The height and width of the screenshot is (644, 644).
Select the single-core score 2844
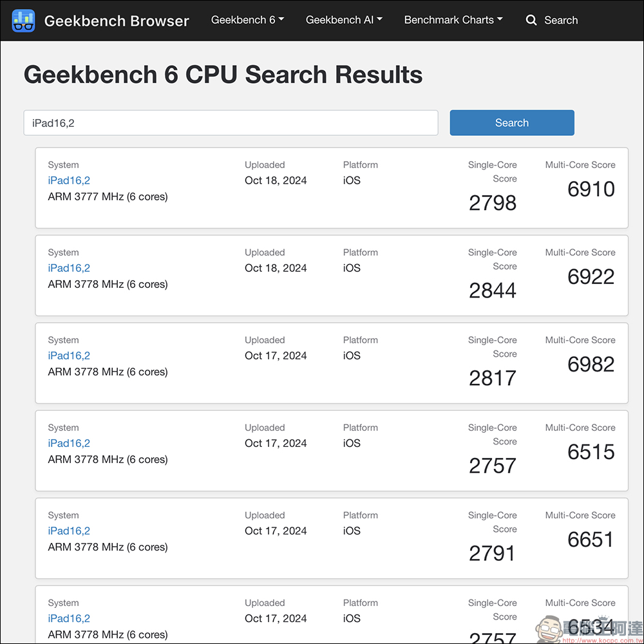(493, 290)
